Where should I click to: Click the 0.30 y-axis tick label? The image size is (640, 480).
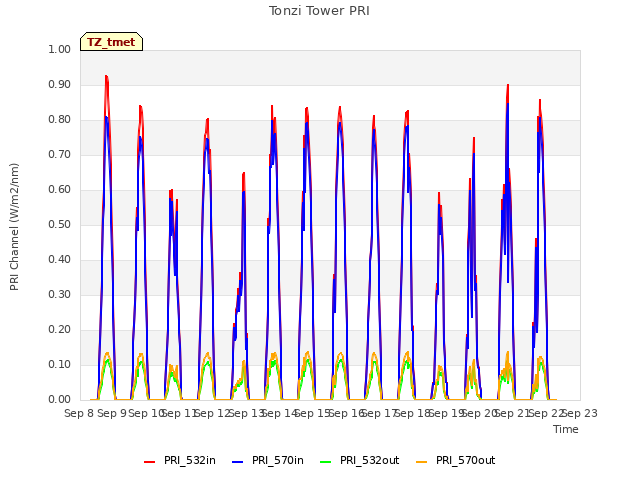[60, 295]
